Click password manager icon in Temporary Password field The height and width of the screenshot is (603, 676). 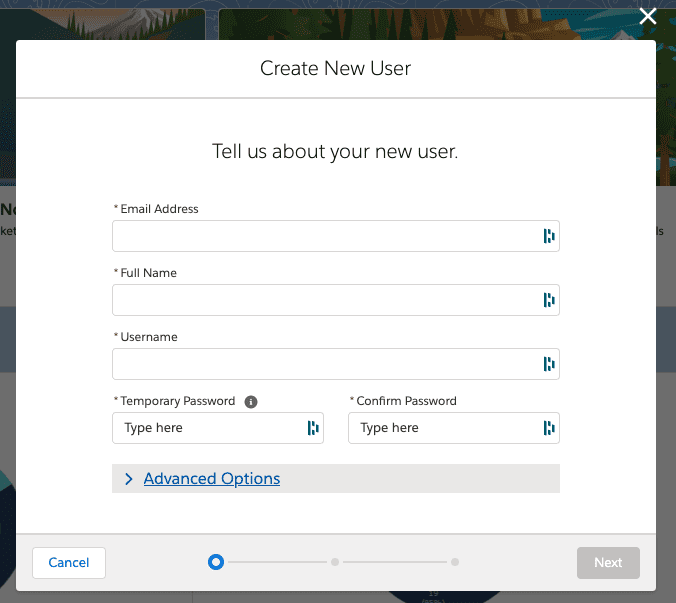pyautogui.click(x=312, y=428)
